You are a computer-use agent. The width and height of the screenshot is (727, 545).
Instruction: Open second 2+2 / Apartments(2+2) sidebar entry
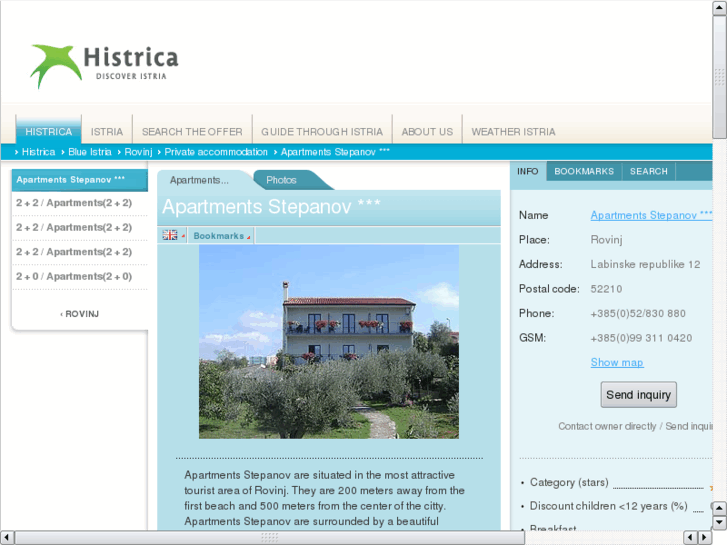coord(74,228)
